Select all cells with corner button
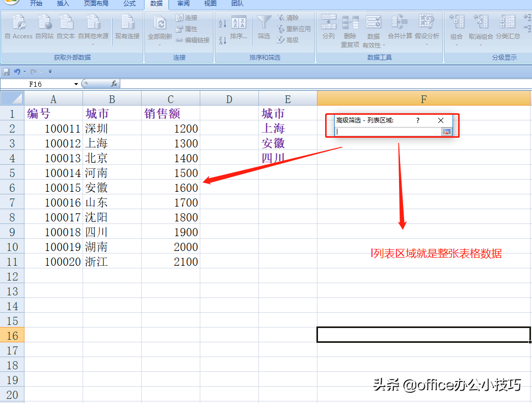This screenshot has width=532, height=403. 12,98
